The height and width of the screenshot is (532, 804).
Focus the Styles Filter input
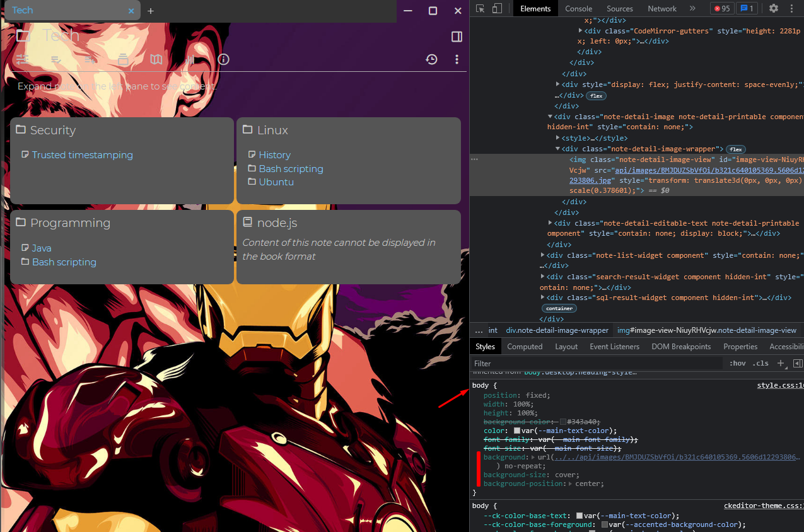click(x=597, y=364)
